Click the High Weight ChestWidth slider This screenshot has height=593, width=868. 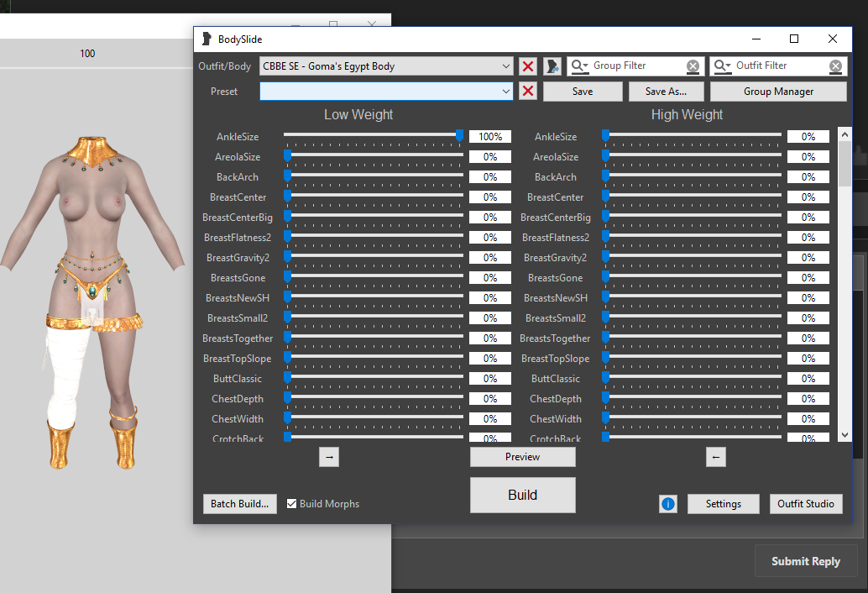[x=692, y=419]
